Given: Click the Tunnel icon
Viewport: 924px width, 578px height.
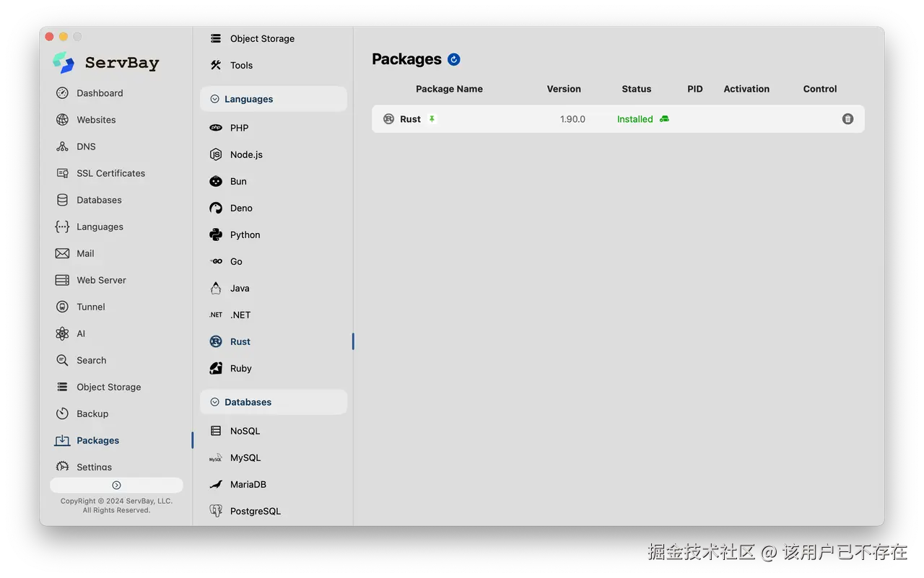Looking at the screenshot, I should (x=62, y=307).
